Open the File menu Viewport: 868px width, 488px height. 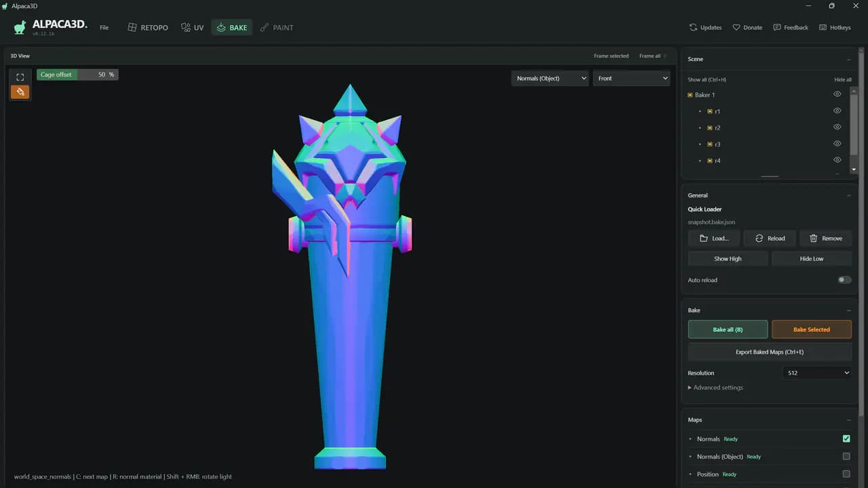(104, 28)
